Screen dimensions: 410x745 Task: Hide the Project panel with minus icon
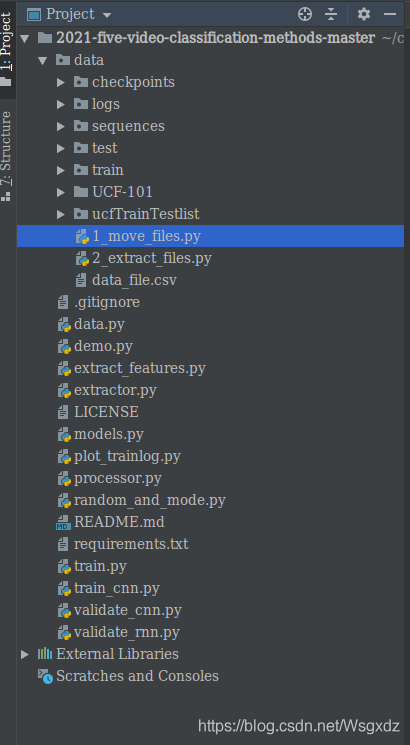[390, 14]
